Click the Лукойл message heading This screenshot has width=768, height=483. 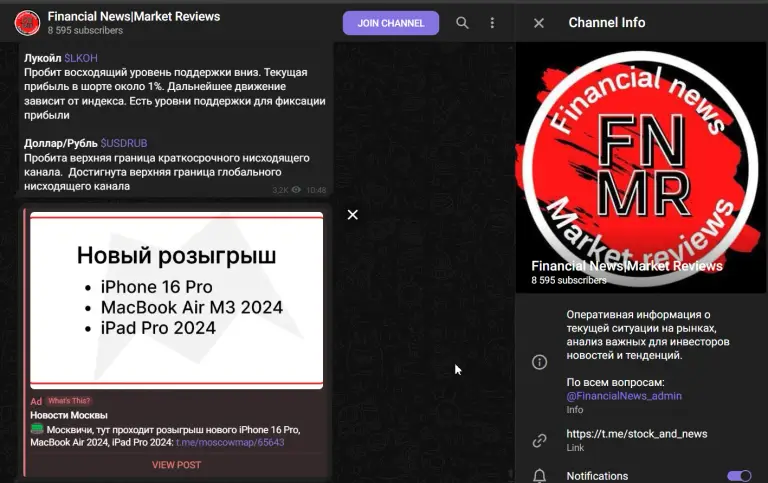(x=43, y=58)
